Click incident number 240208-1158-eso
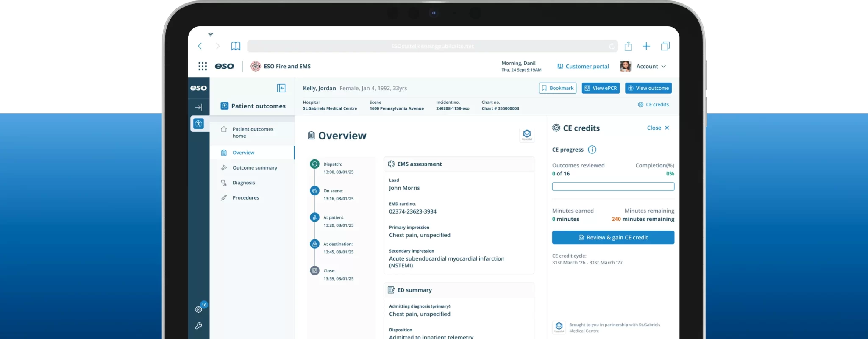The width and height of the screenshot is (868, 339). pyautogui.click(x=453, y=108)
